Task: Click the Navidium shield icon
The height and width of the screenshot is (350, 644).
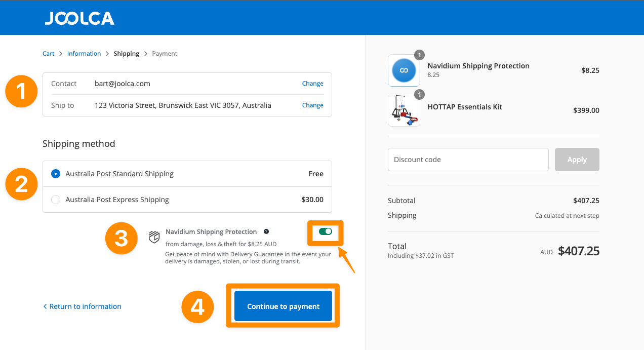Action: [x=154, y=237]
